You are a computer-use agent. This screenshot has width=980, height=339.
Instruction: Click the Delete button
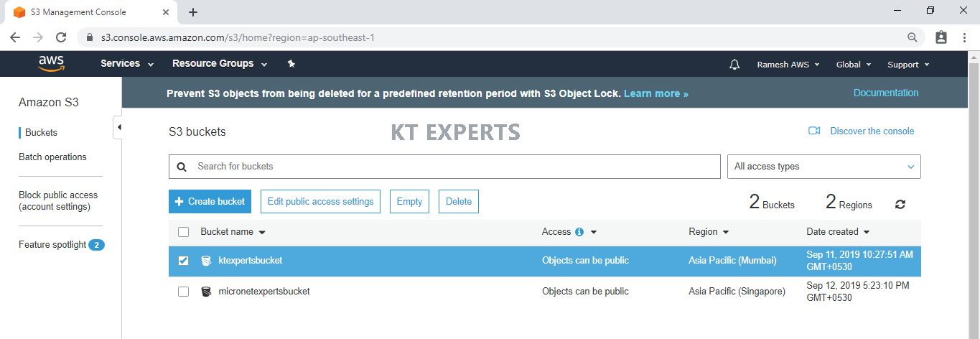point(459,202)
